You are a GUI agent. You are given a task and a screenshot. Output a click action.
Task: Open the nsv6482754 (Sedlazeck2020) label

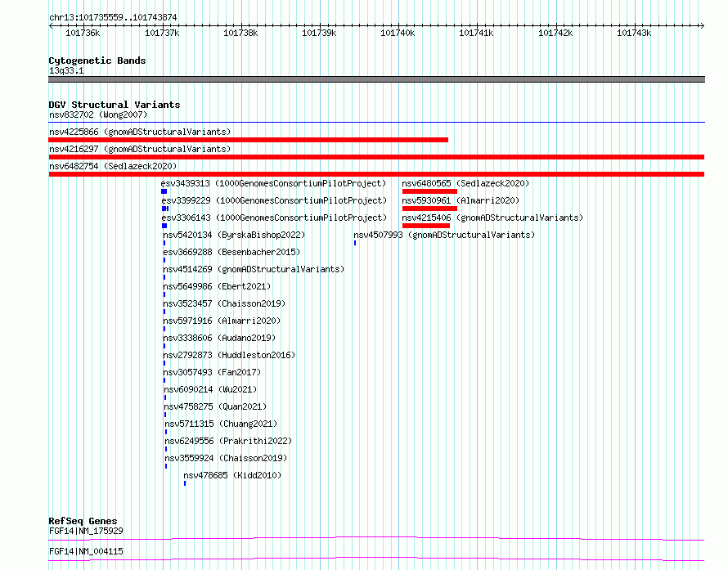tap(113, 166)
